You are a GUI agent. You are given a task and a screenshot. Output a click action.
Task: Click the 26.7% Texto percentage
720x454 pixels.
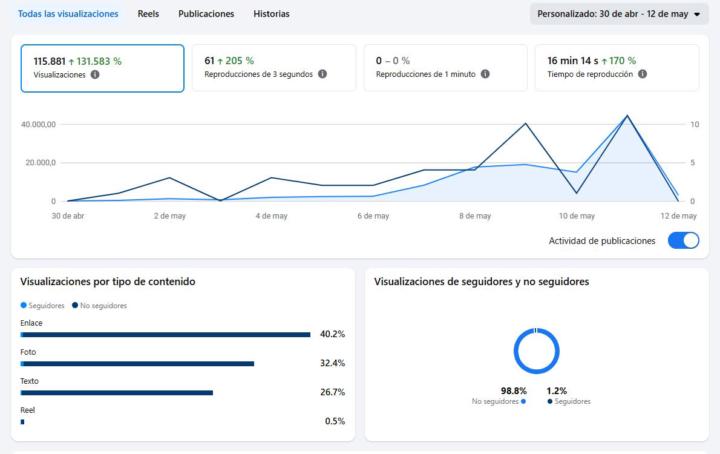332,392
